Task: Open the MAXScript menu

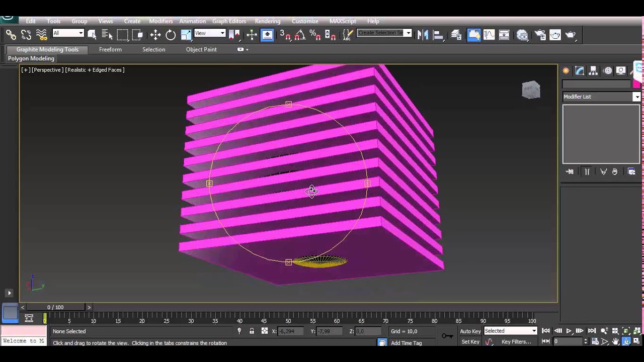Action: click(343, 21)
